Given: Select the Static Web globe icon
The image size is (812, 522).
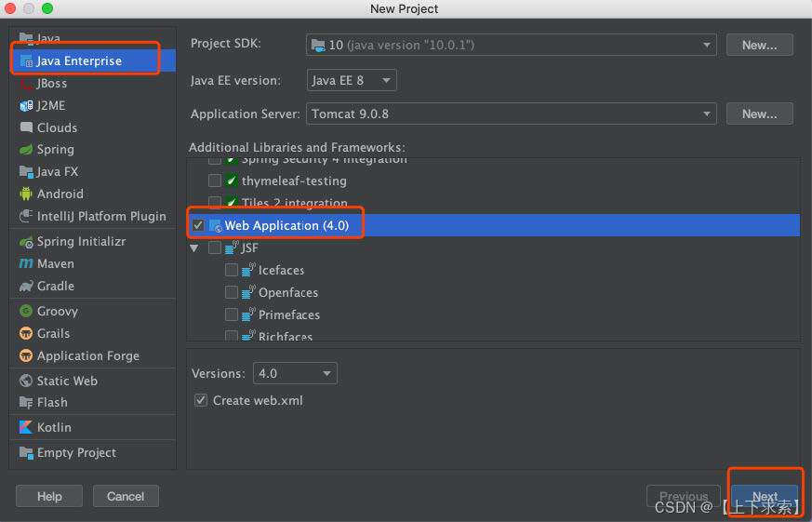Looking at the screenshot, I should point(26,381).
